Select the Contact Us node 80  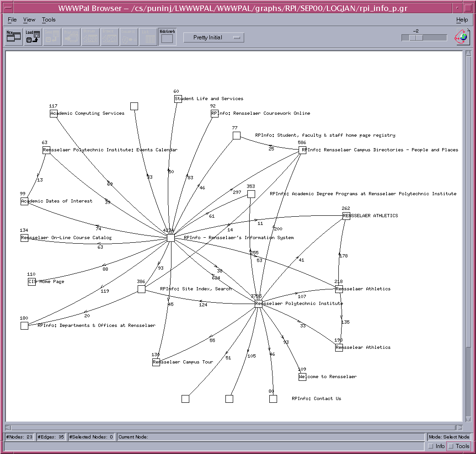click(273, 399)
